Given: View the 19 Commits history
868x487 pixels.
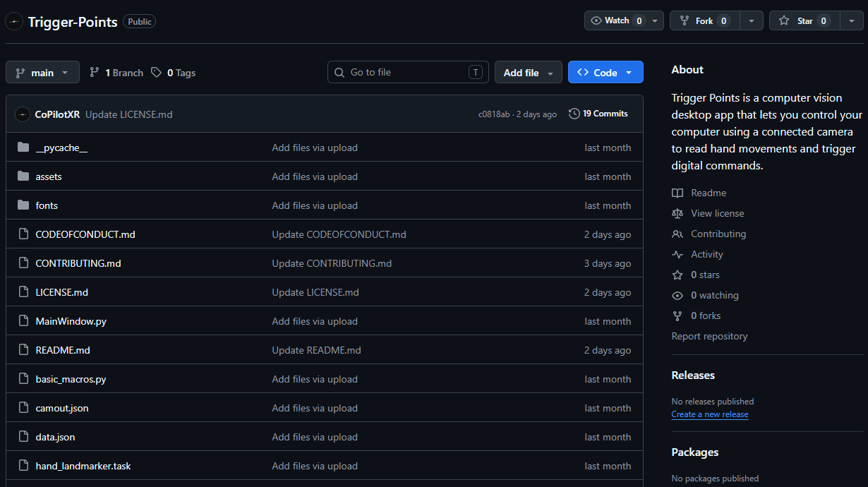Looking at the screenshot, I should (x=598, y=114).
